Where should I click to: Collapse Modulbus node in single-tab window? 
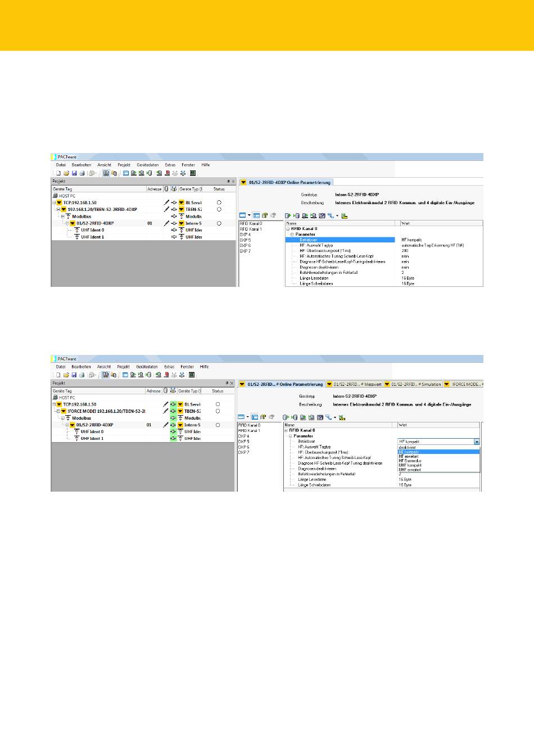(x=62, y=216)
